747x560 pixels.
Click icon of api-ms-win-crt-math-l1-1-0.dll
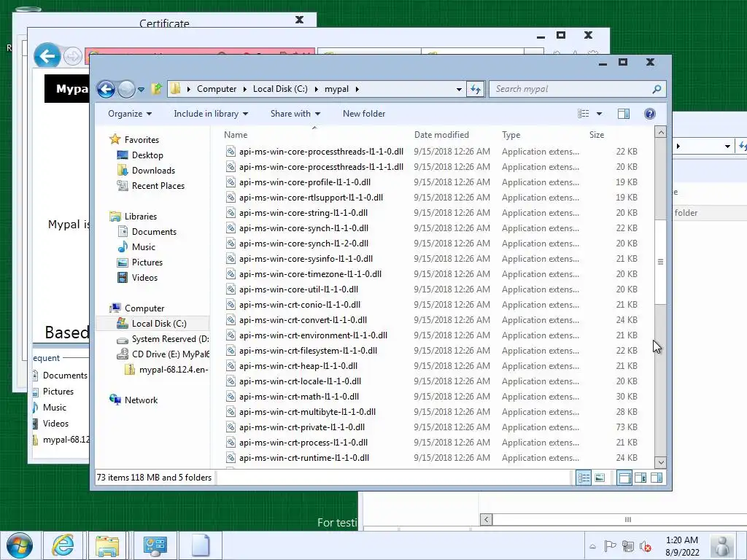(x=231, y=397)
